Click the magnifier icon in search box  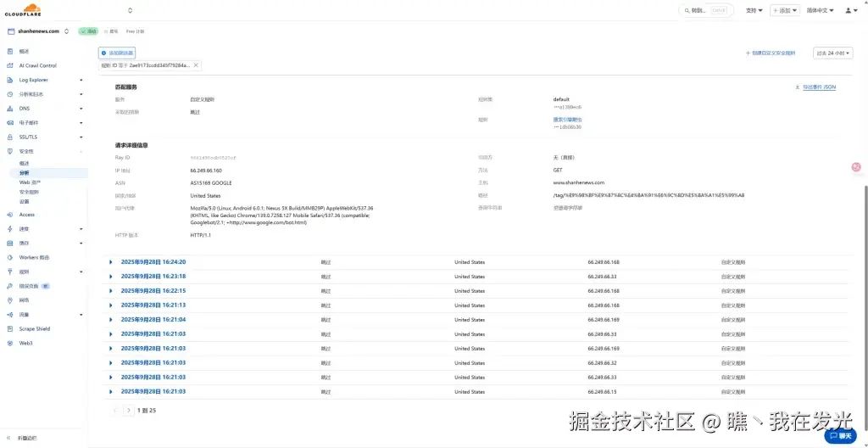point(687,10)
